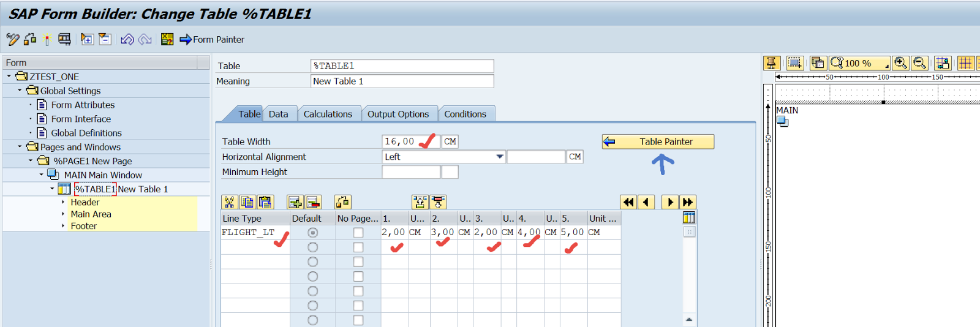The width and height of the screenshot is (980, 327).
Task: Collapse the %TABLE1 New Table 1 node
Action: point(52,189)
